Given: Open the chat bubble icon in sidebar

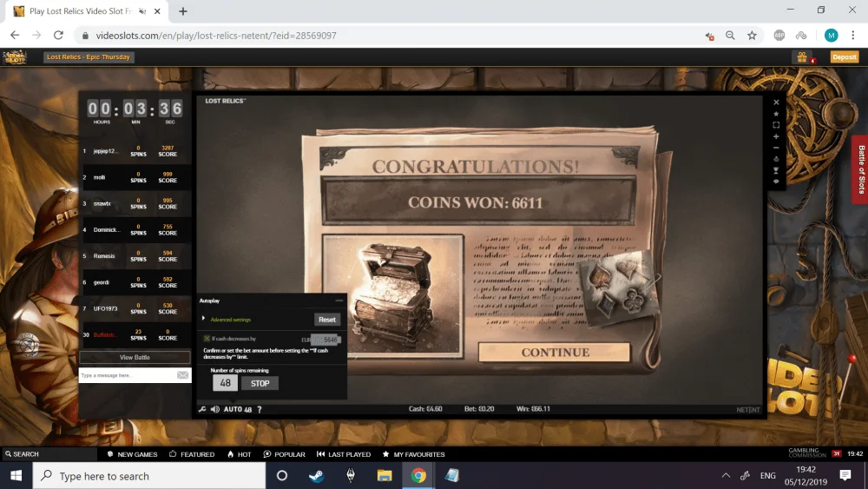Looking at the screenshot, I should (x=776, y=182).
